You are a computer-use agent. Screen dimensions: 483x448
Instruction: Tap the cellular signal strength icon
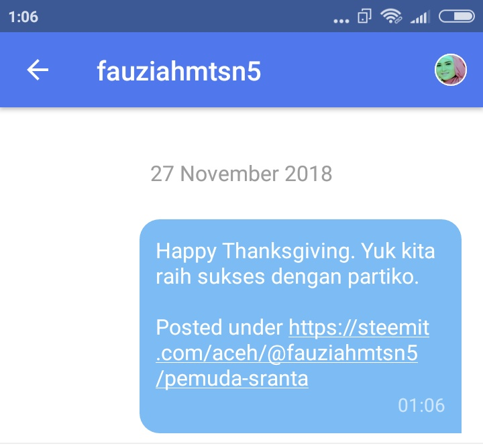click(420, 17)
